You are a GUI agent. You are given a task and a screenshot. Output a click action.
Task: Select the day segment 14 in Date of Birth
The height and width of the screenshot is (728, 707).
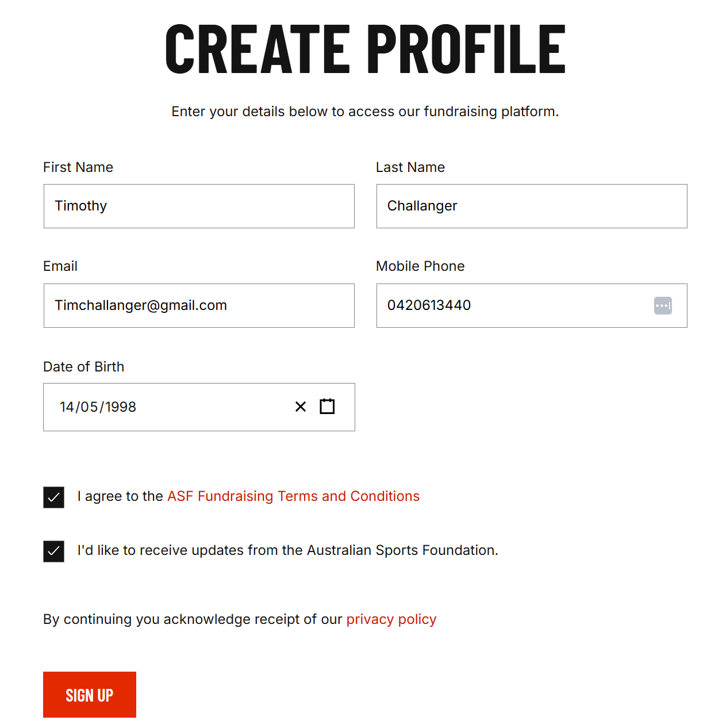point(67,407)
